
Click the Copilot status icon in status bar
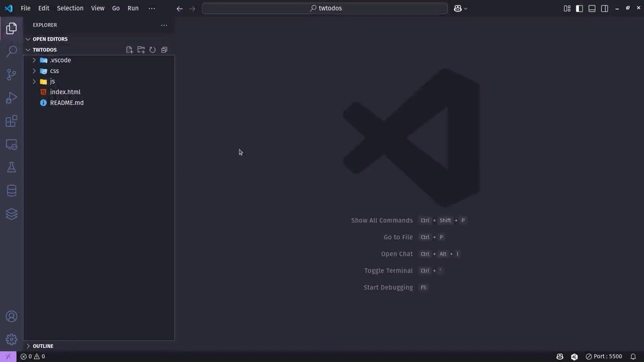560,356
